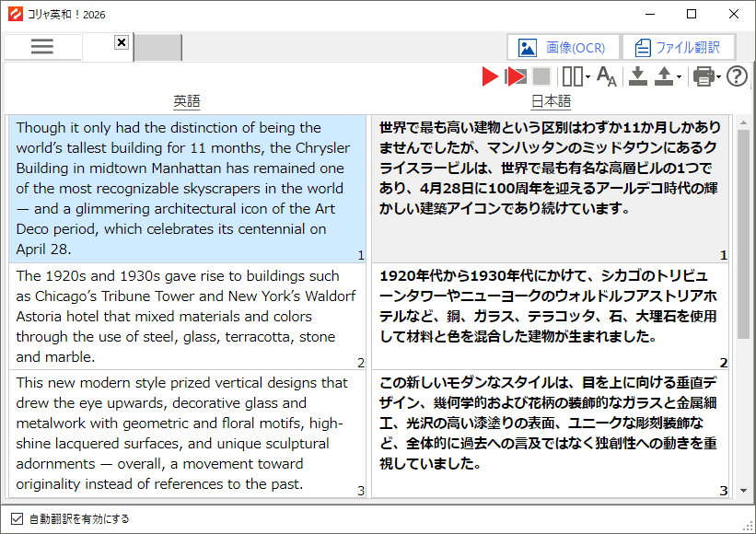Open the new blank gray tab
This screenshot has width=756, height=534.
(x=158, y=48)
